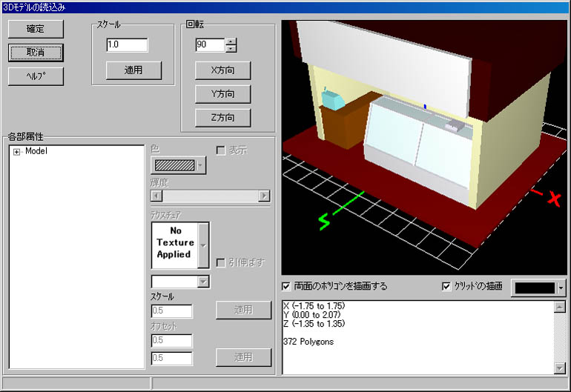The height and width of the screenshot is (392, 571).
Task: Rotate the model in Z方向
Action: 223,118
